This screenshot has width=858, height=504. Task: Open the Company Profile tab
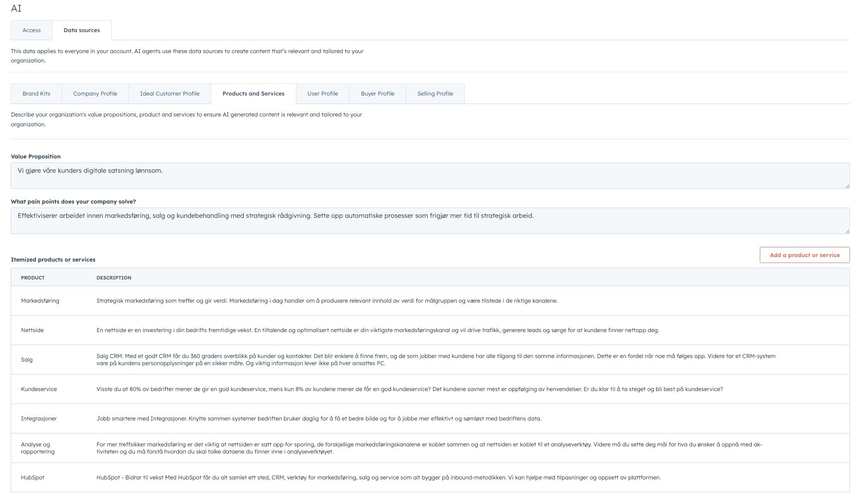coord(95,94)
